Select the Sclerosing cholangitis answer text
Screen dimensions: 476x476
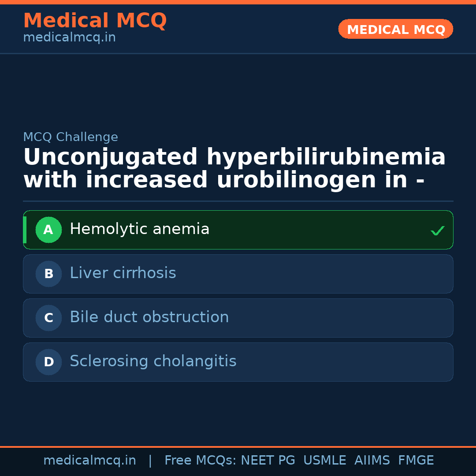pos(153,361)
